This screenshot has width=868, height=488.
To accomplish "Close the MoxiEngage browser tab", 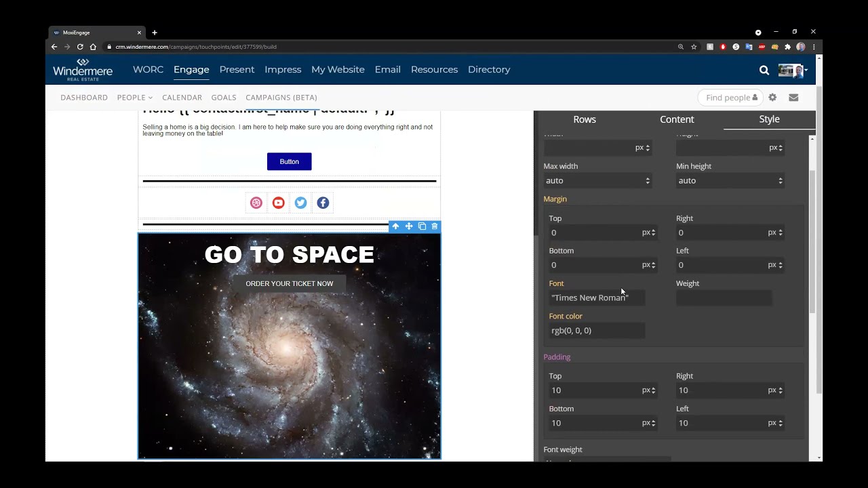I will point(139,33).
